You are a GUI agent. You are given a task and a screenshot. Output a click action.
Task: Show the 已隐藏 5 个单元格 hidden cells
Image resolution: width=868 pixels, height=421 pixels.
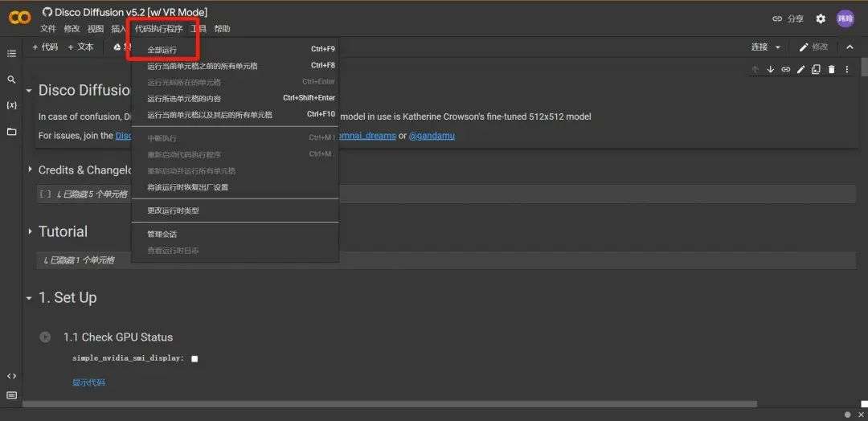point(92,194)
